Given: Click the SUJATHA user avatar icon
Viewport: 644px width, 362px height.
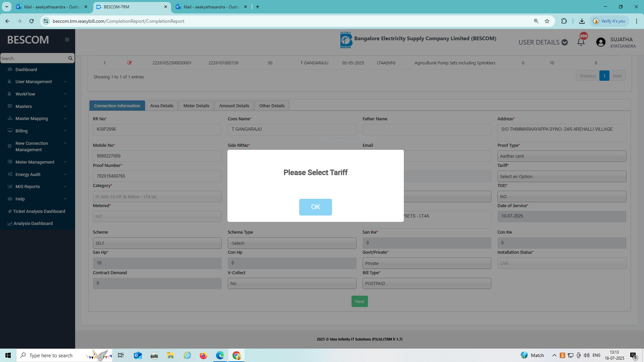Looking at the screenshot, I should click(x=601, y=42).
